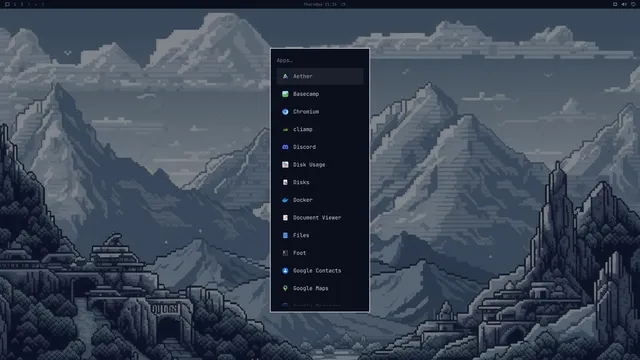The width and height of the screenshot is (640, 360).
Task: Click the top-bar icon left of volume
Action: coord(615,4)
